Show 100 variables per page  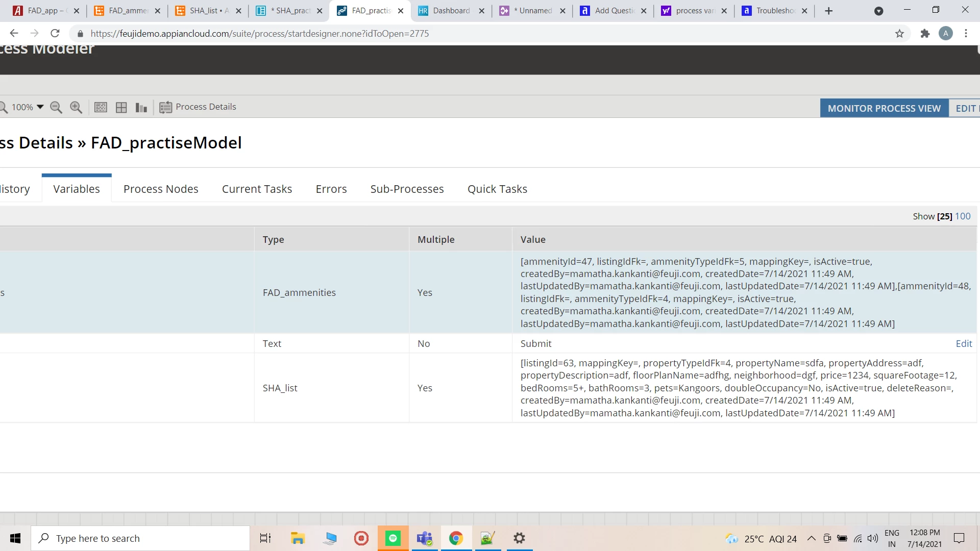point(963,216)
